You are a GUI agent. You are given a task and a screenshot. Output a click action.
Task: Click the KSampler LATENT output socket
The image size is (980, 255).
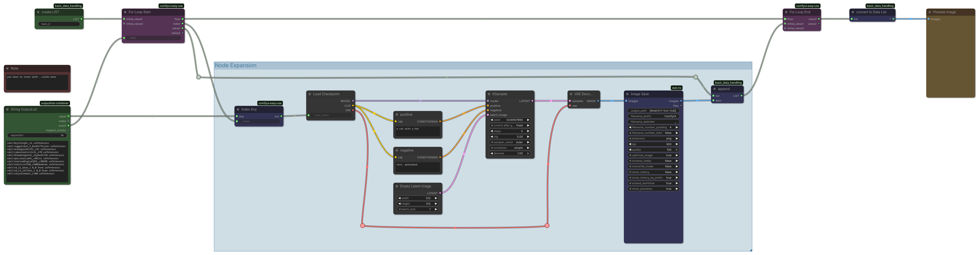[532, 101]
